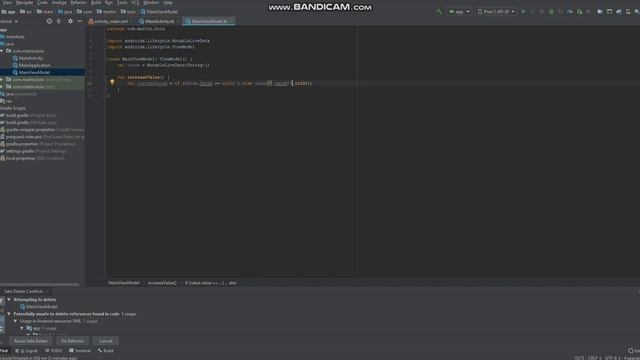Open the Logcat tool window
The width and height of the screenshot is (640, 360).
click(27, 351)
